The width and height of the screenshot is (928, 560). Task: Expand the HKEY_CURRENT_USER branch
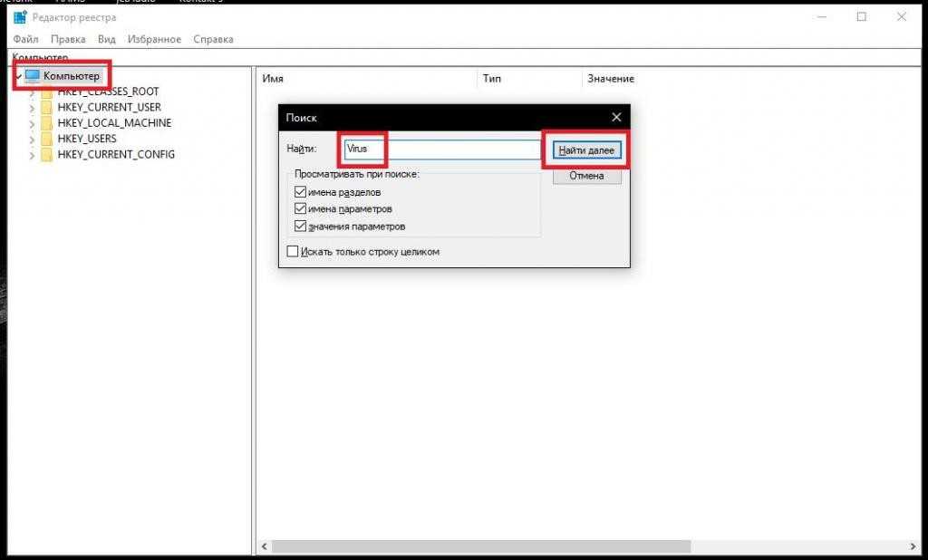click(32, 108)
